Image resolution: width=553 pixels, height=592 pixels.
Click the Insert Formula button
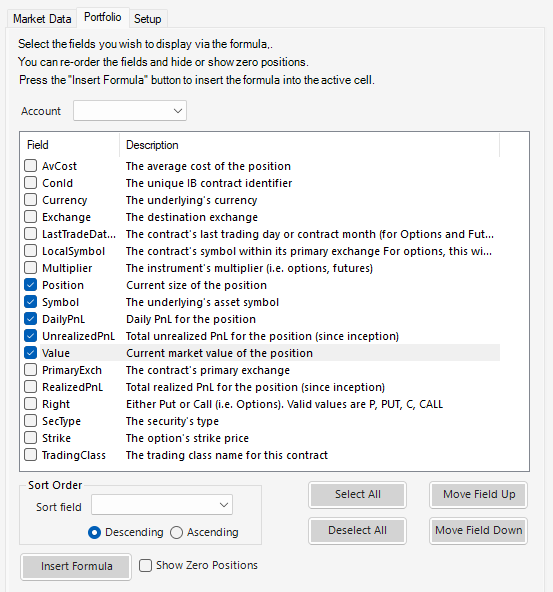click(76, 566)
